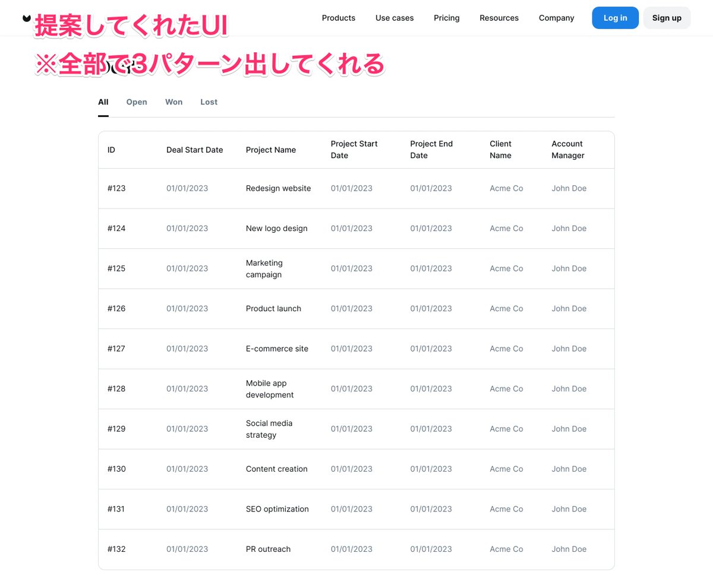
Task: Select the #125 ID cell
Action: (x=116, y=268)
